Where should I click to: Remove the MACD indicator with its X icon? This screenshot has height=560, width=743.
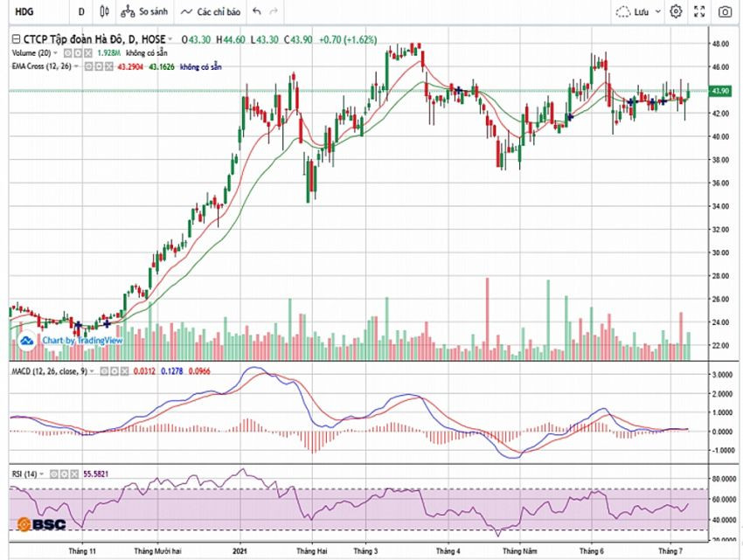point(124,371)
